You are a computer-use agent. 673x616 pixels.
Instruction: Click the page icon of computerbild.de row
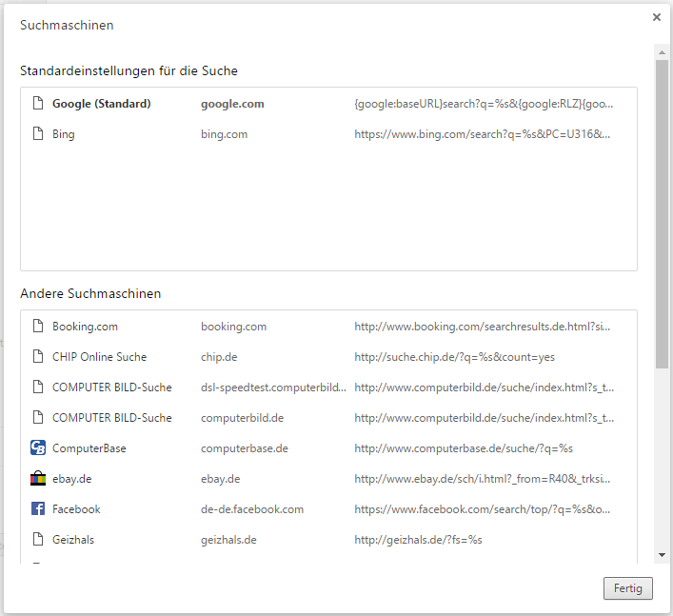[x=38, y=418]
